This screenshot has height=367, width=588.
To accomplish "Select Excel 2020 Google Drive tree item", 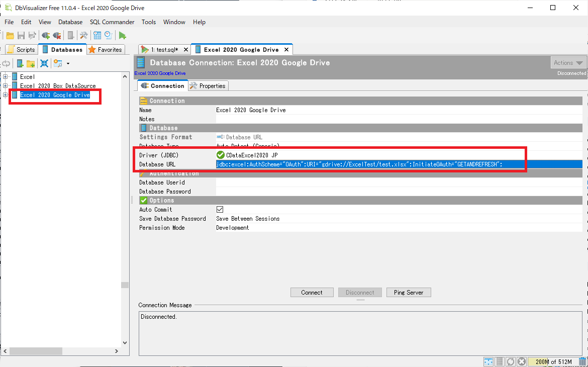I will tap(55, 95).
